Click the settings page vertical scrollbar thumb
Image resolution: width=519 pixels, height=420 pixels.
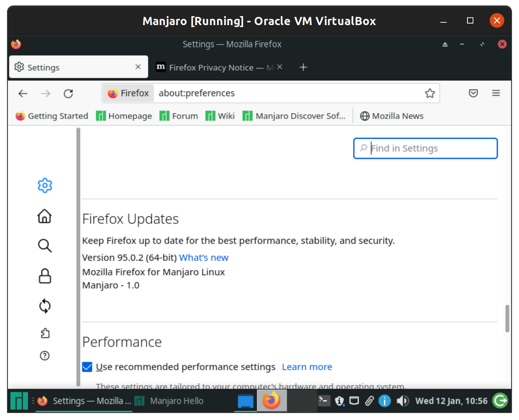pos(507,318)
